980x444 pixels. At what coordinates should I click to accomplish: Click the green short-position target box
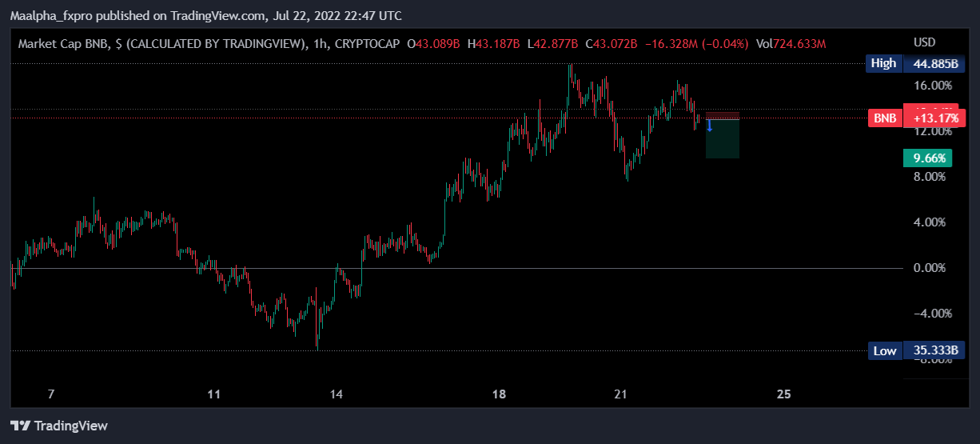723,138
